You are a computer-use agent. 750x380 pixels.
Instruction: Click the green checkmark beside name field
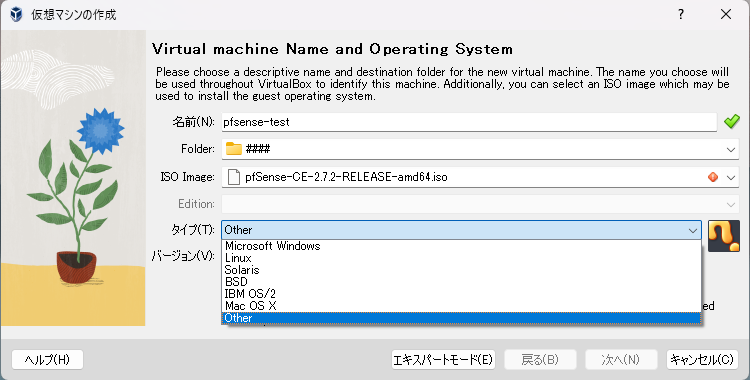[x=731, y=122]
